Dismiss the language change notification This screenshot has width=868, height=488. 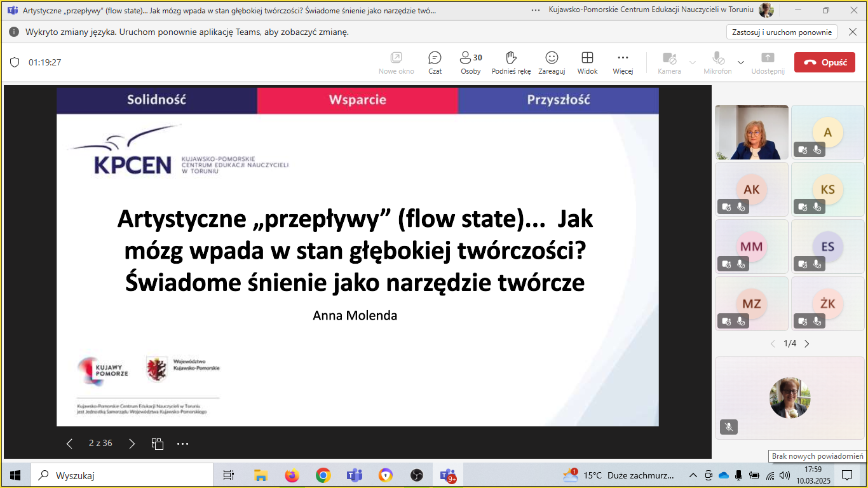click(x=852, y=32)
